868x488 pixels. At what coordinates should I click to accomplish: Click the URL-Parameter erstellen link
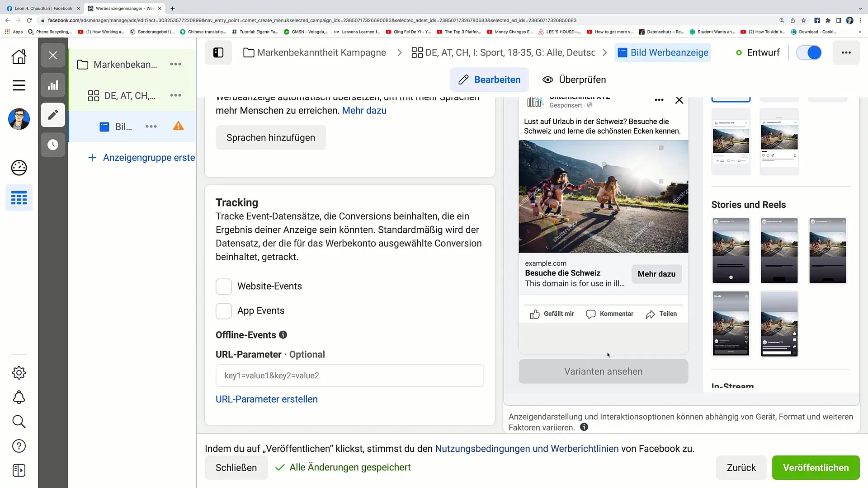click(266, 399)
